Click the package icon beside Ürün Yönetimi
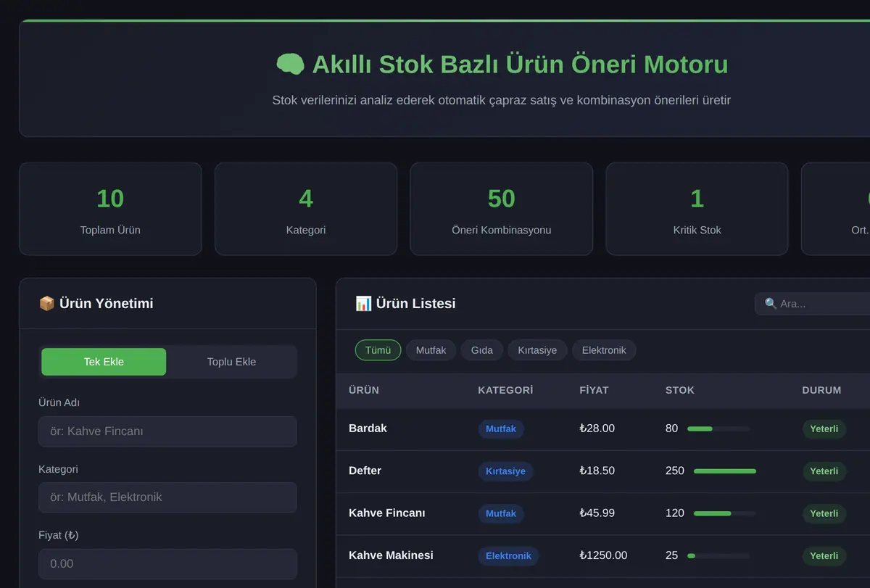Viewport: 870px width, 588px height. (46, 304)
